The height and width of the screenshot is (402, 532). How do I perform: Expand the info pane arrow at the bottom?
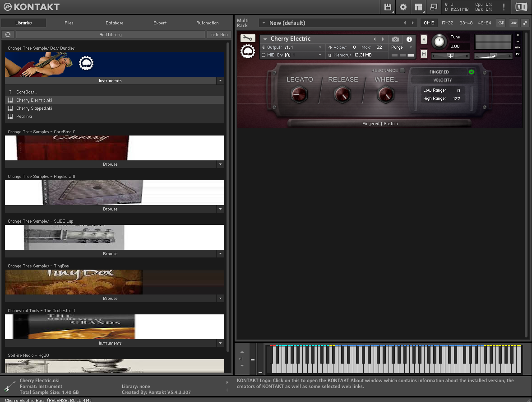pos(227,382)
